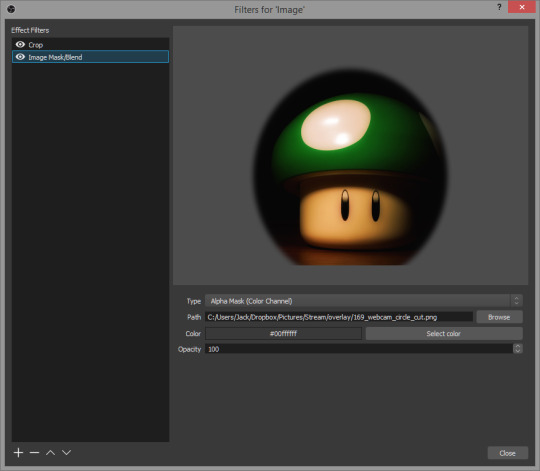Move filter up with up arrow
The height and width of the screenshot is (471, 540).
point(50,452)
